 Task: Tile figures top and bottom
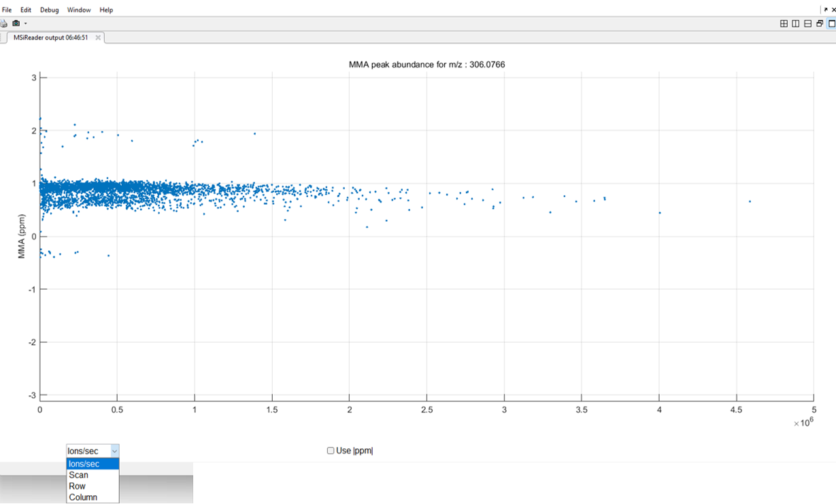pyautogui.click(x=807, y=24)
